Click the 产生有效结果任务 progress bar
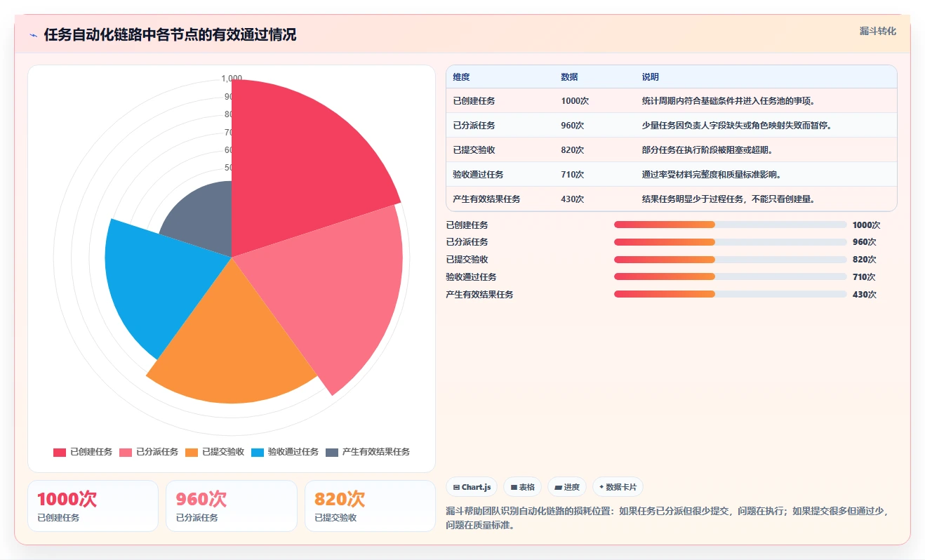 [x=730, y=294]
